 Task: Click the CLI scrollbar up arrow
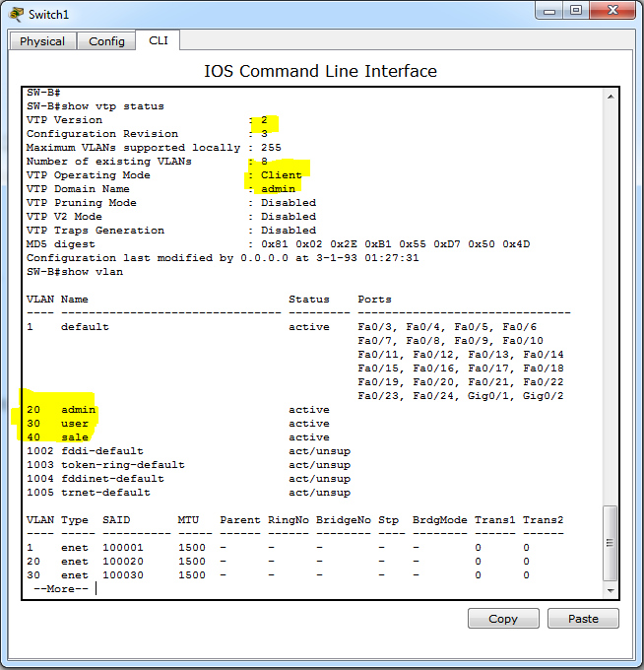611,97
